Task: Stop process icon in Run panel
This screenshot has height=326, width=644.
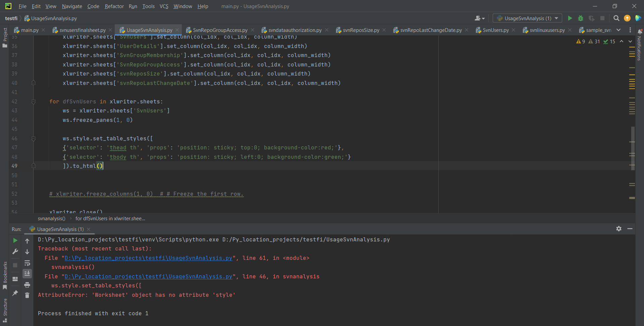Action: (15, 265)
